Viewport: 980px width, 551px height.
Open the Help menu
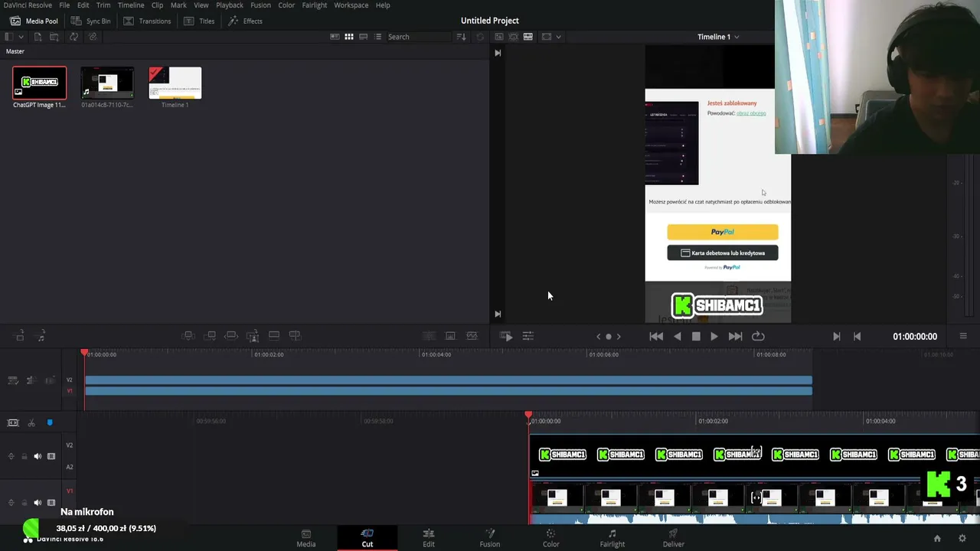[x=383, y=5]
